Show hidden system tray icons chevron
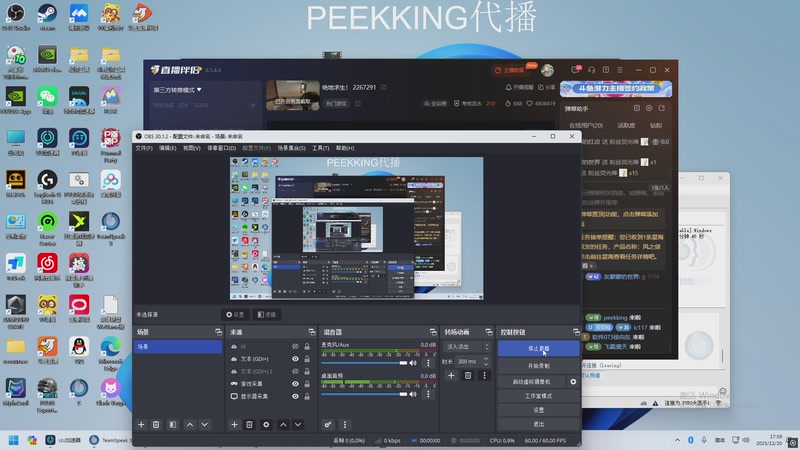Image resolution: width=800 pixels, height=450 pixels. point(677,440)
